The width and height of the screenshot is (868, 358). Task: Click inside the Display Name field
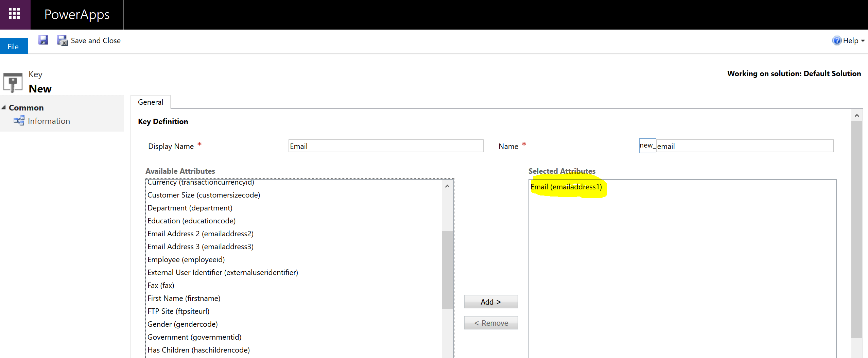(x=385, y=146)
